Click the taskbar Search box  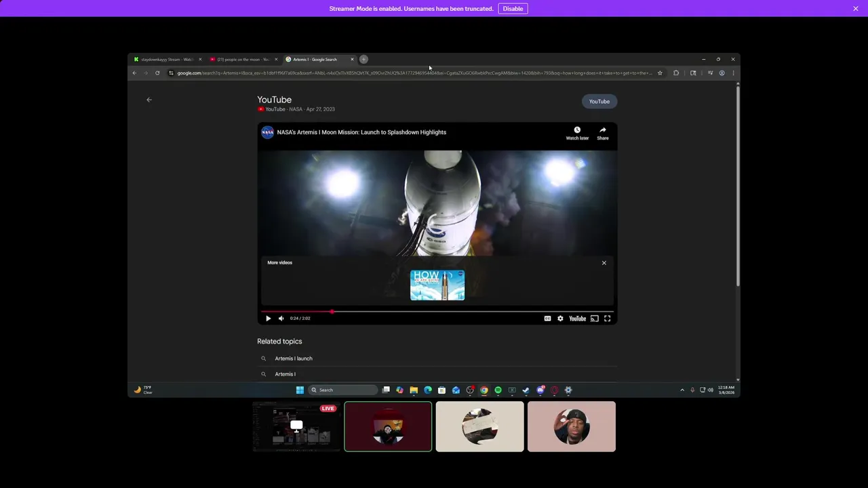(x=342, y=390)
